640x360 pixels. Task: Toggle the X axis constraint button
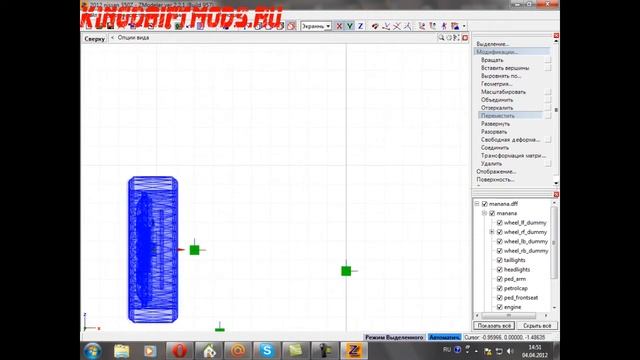coord(339,26)
